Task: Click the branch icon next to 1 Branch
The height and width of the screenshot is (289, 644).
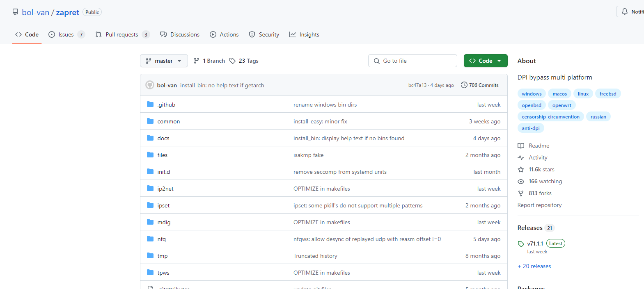Action: click(x=197, y=61)
